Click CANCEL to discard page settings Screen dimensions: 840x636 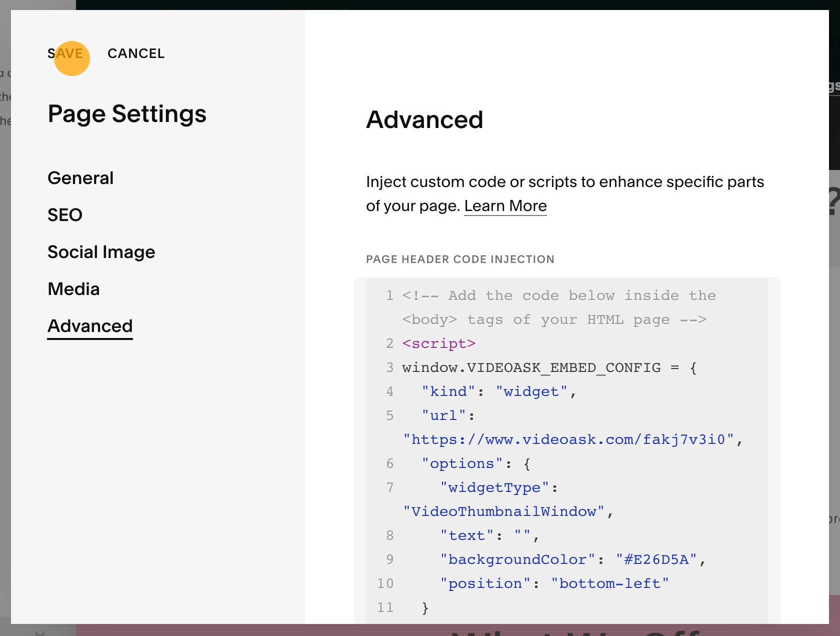click(136, 53)
